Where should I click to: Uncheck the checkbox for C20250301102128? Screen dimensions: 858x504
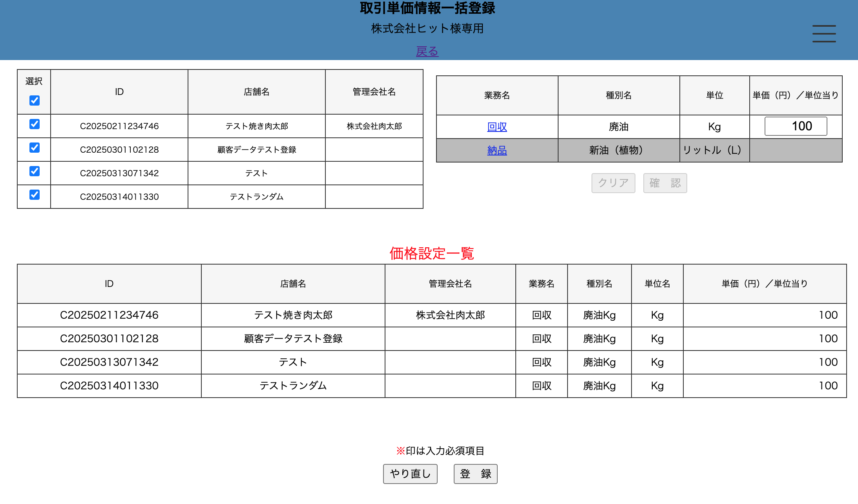coord(35,148)
